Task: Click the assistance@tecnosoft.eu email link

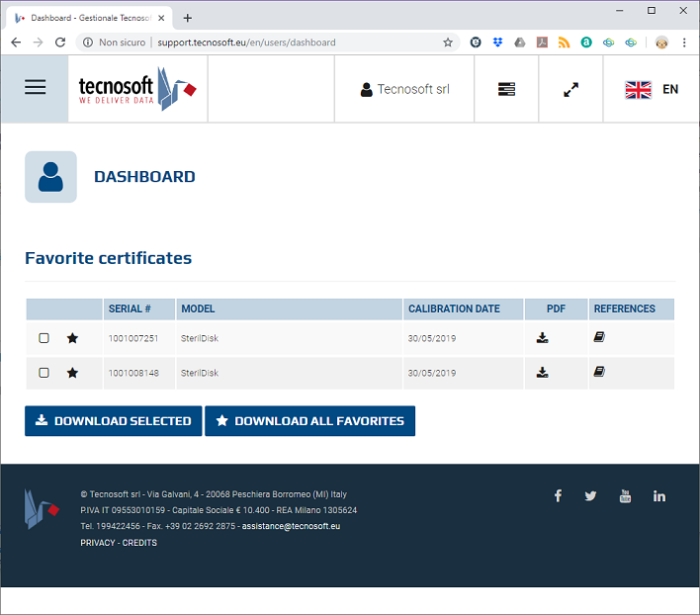Action: (x=291, y=526)
